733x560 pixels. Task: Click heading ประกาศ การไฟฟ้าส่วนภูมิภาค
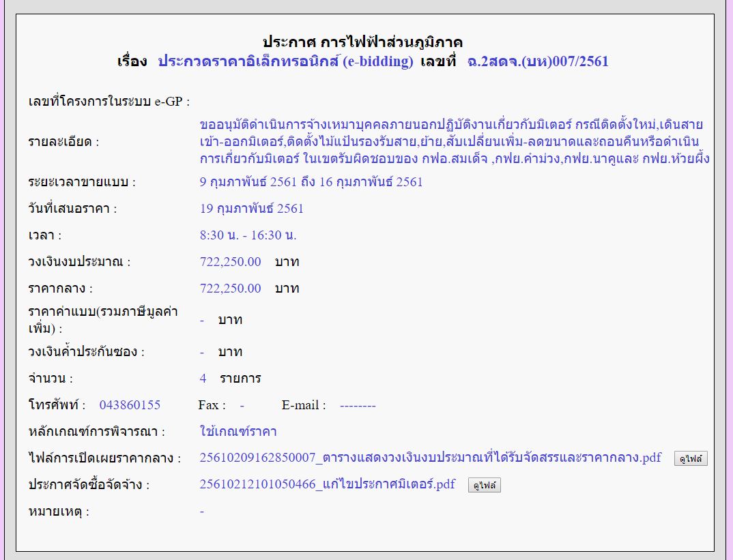coord(363,42)
